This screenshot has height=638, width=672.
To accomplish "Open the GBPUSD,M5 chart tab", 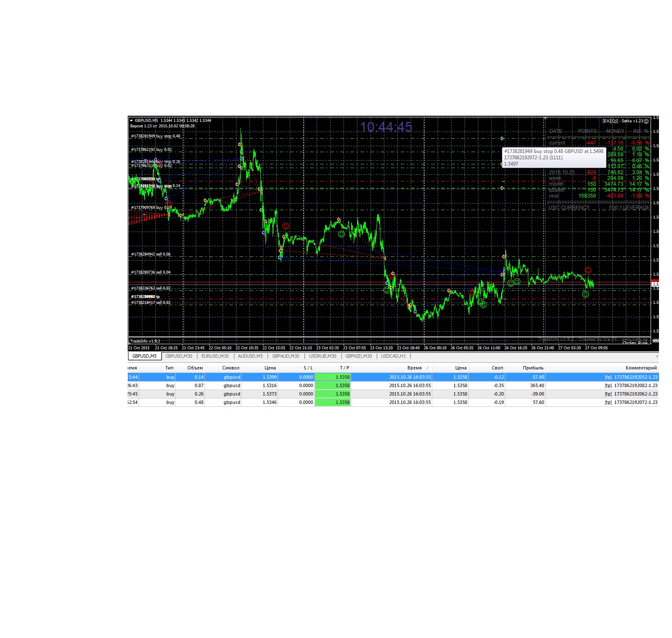I will [x=144, y=356].
